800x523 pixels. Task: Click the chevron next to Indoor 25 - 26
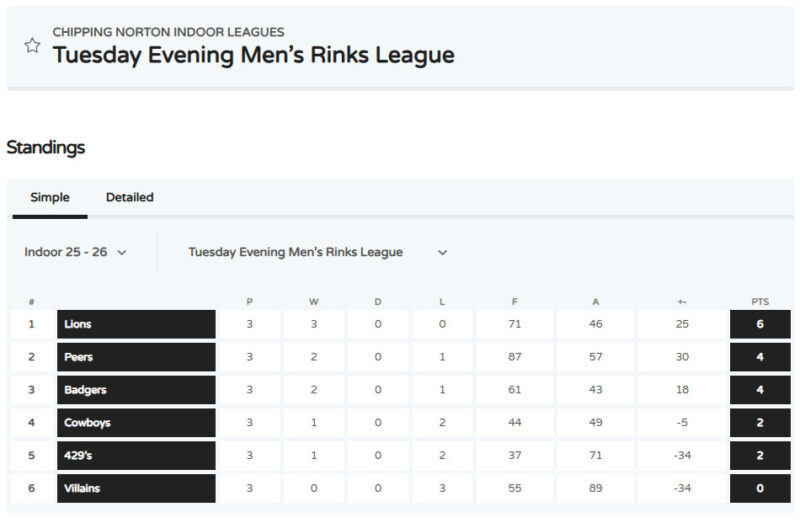(x=122, y=253)
